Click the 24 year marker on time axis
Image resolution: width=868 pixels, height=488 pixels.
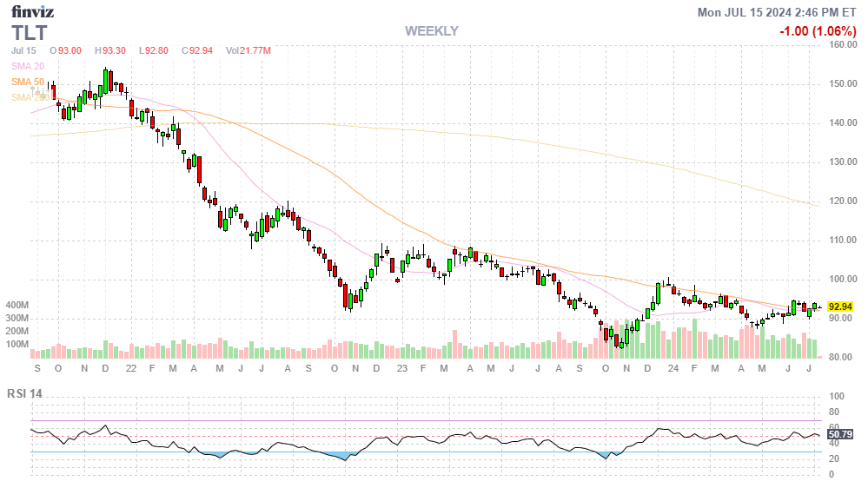[673, 369]
